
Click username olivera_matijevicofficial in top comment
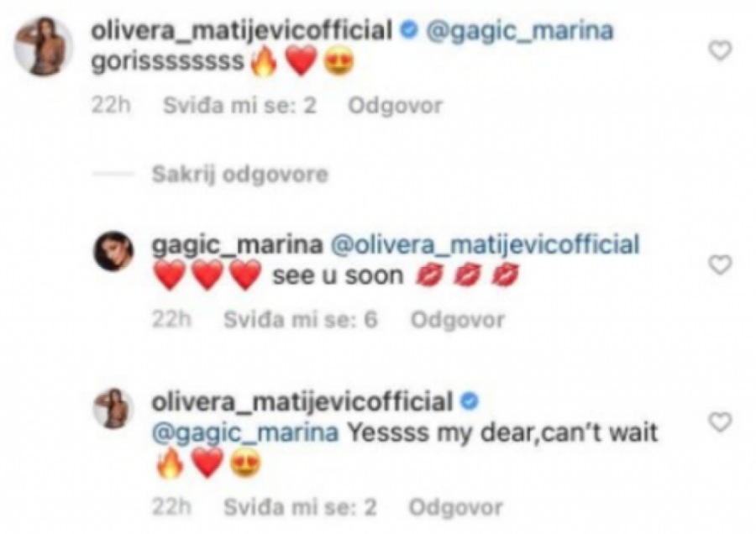coord(242,30)
